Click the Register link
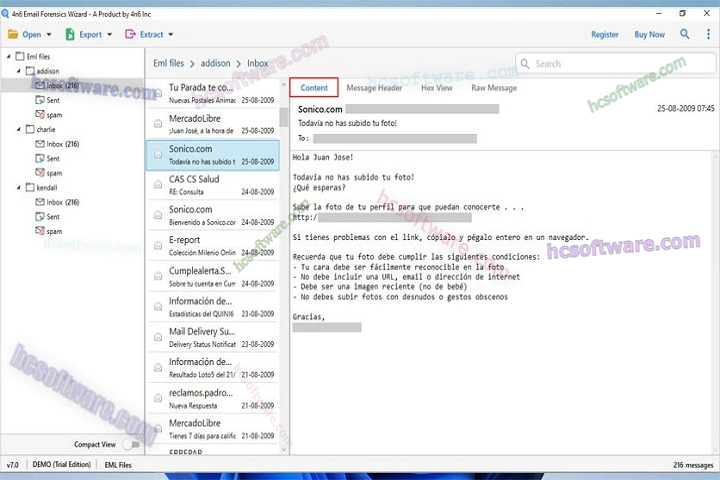Viewport: 720px width, 480px height. point(605,34)
